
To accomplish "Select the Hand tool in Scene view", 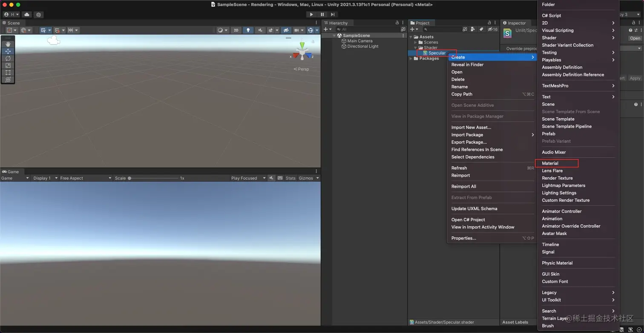I will tap(8, 44).
